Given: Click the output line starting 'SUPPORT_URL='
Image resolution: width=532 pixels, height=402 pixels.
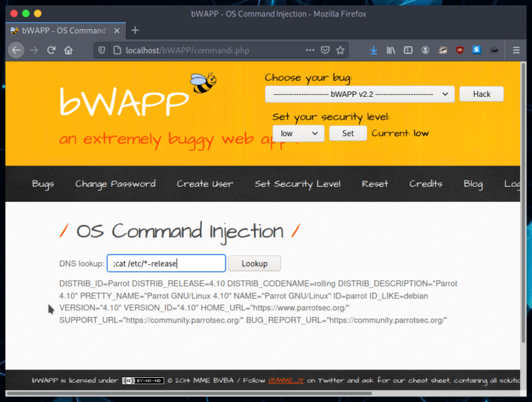Looking at the screenshot, I should 253,320.
